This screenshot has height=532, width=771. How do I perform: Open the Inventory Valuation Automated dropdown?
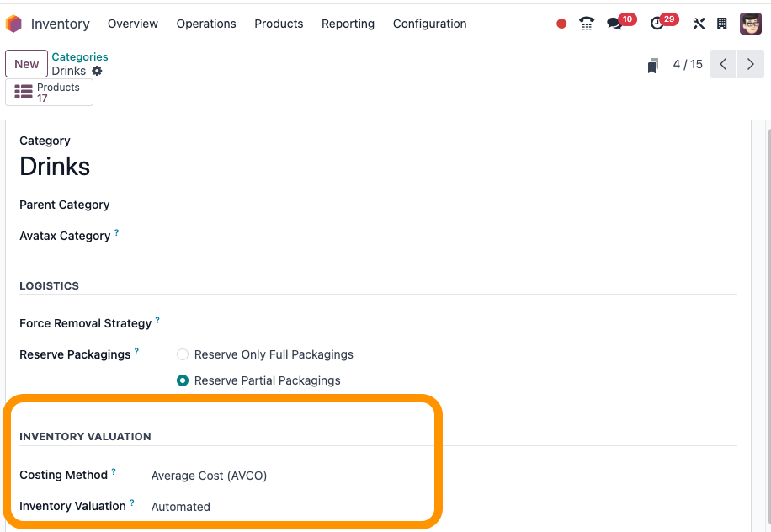[180, 507]
